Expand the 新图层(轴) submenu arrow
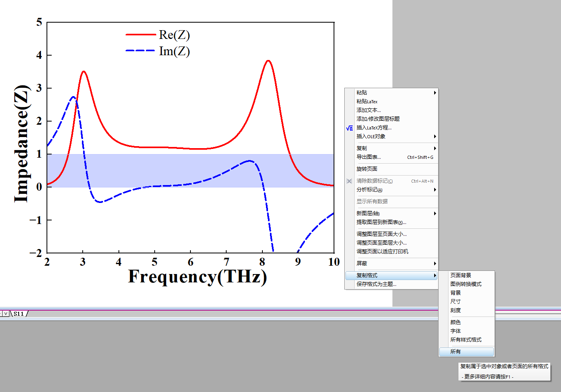 click(435, 214)
